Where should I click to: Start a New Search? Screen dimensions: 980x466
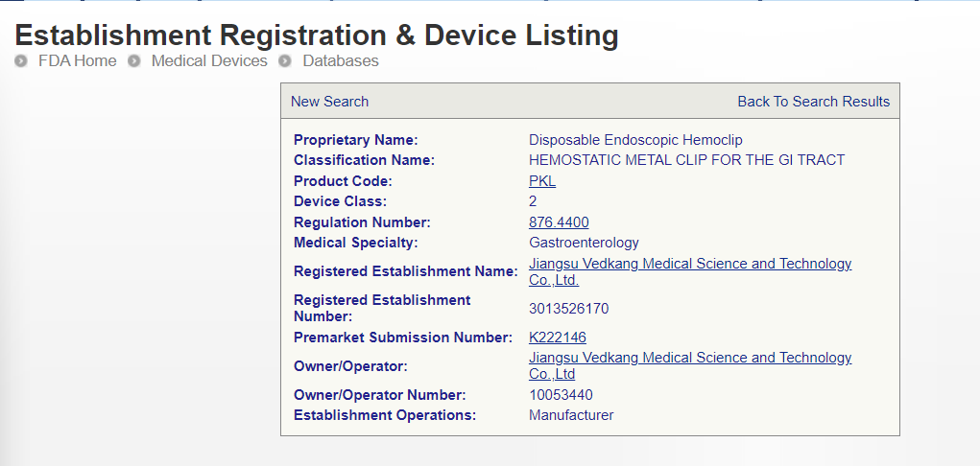[x=329, y=102]
